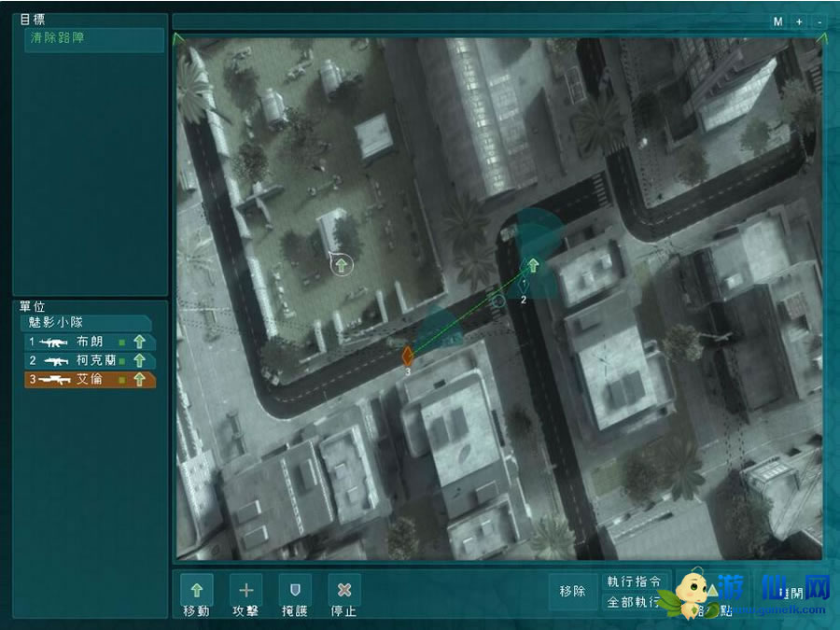Click rifle weapon icon for 布朗
840x630 pixels.
point(53,343)
